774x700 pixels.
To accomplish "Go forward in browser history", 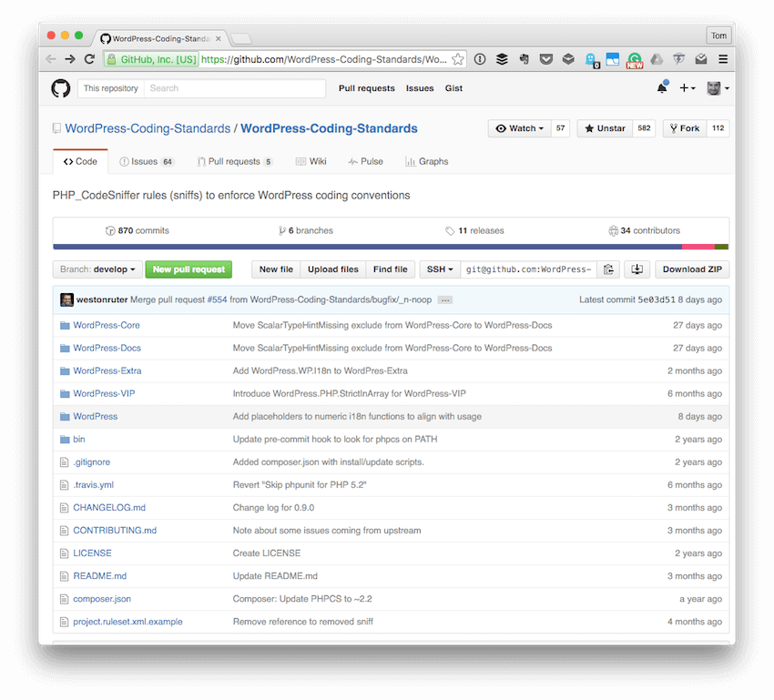I will [x=69, y=59].
